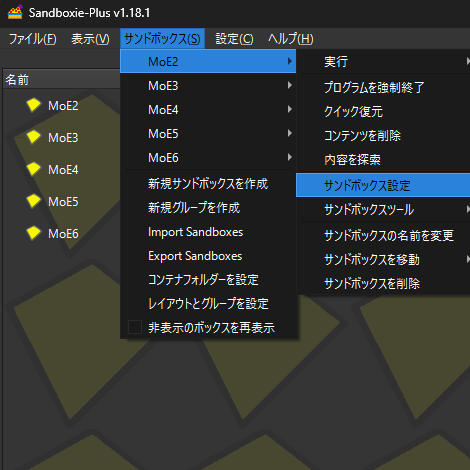Choose クイック復元 in submenu
This screenshot has height=470, width=470.
point(383,111)
